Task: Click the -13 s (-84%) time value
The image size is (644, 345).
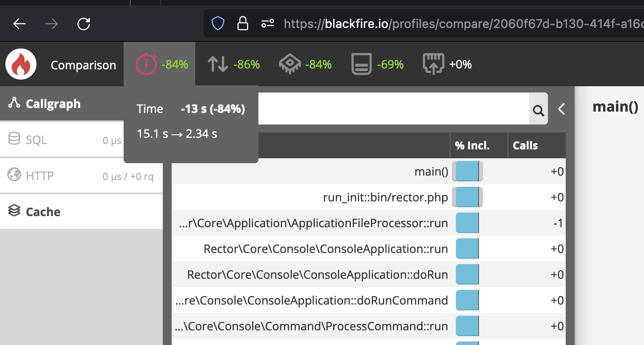Action: (x=213, y=109)
